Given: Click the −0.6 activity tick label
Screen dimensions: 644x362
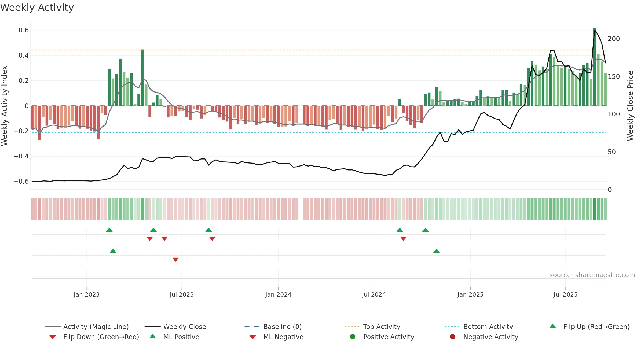Looking at the screenshot, I should coord(21,182).
